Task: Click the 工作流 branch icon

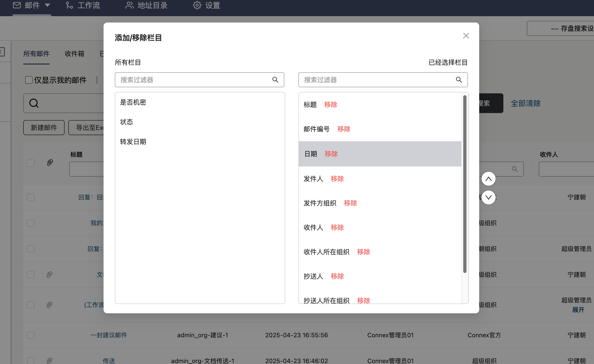Action: tap(69, 5)
